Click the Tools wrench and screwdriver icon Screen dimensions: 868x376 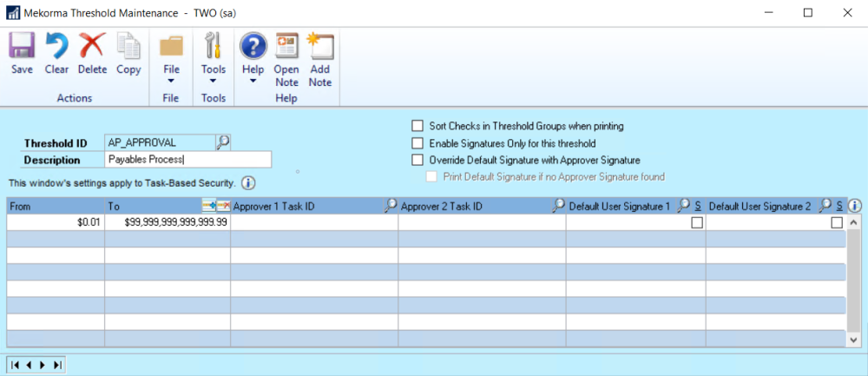[x=214, y=45]
